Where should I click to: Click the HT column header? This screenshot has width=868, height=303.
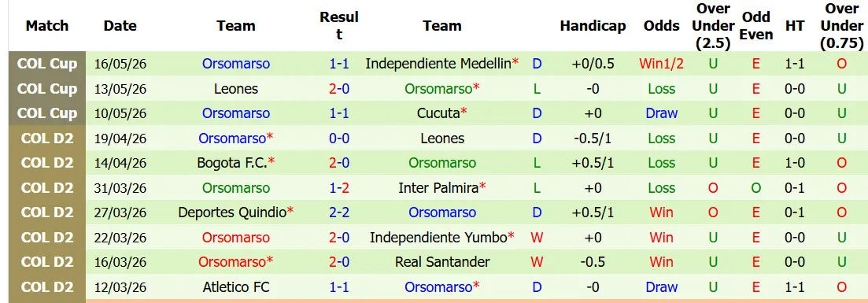click(795, 26)
